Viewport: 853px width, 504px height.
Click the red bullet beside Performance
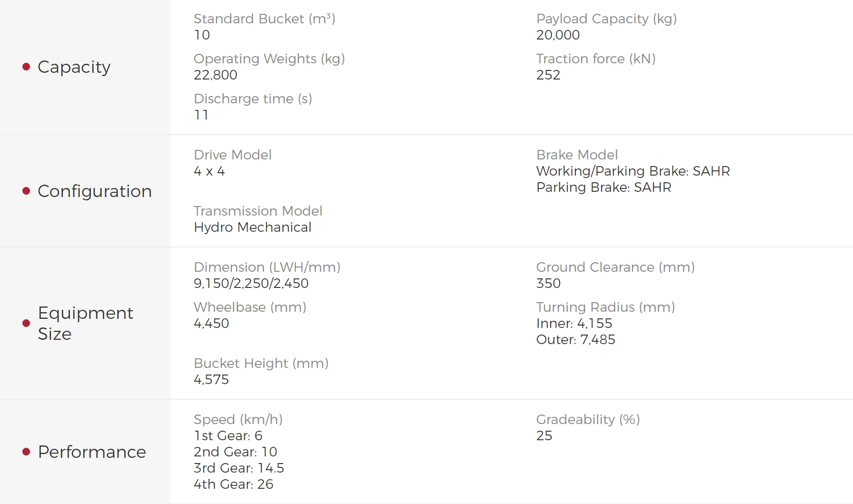pos(26,452)
